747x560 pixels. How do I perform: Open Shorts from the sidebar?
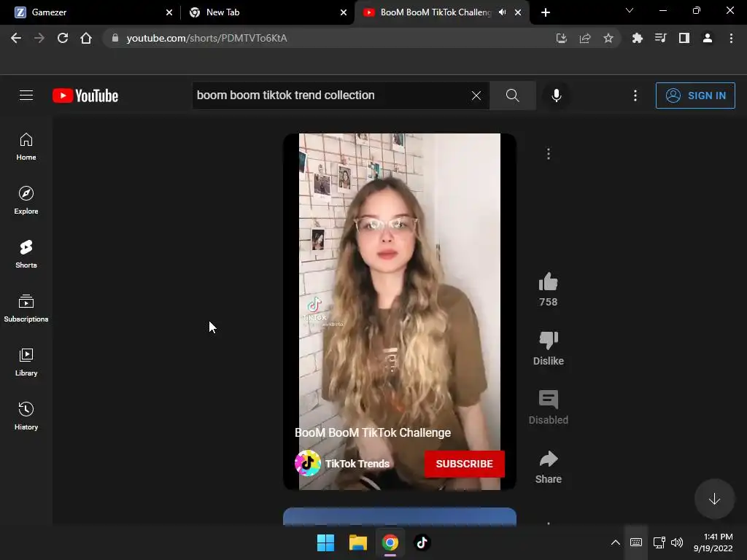26,254
